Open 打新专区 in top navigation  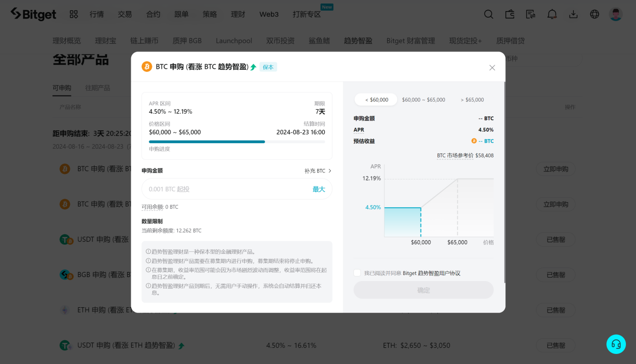[307, 14]
